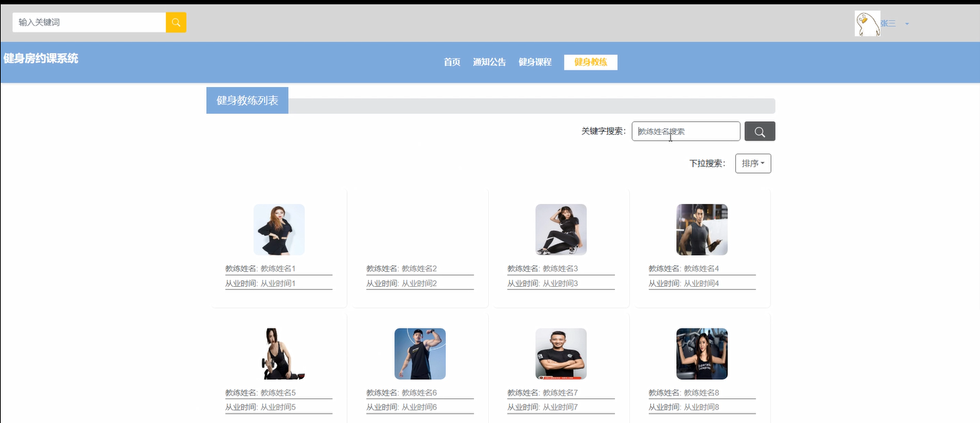The height and width of the screenshot is (423, 980).
Task: Open coach photo for 教练姓名4
Action: pyautogui.click(x=702, y=230)
